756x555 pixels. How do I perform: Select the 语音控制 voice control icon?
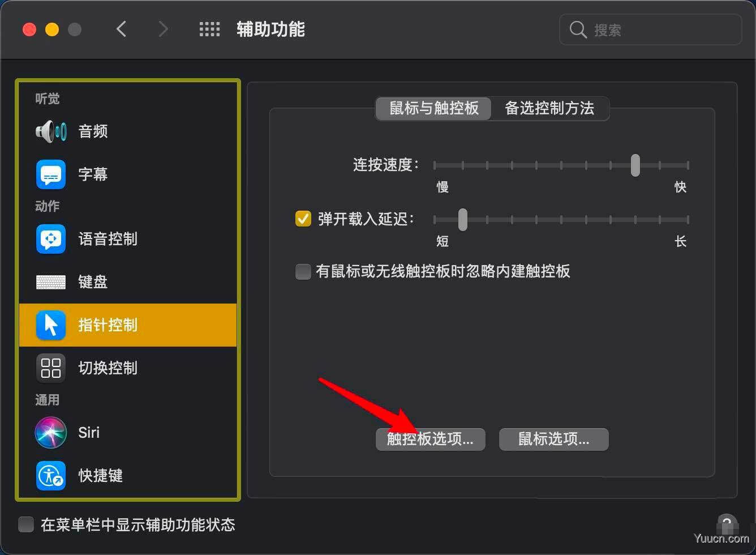(51, 239)
